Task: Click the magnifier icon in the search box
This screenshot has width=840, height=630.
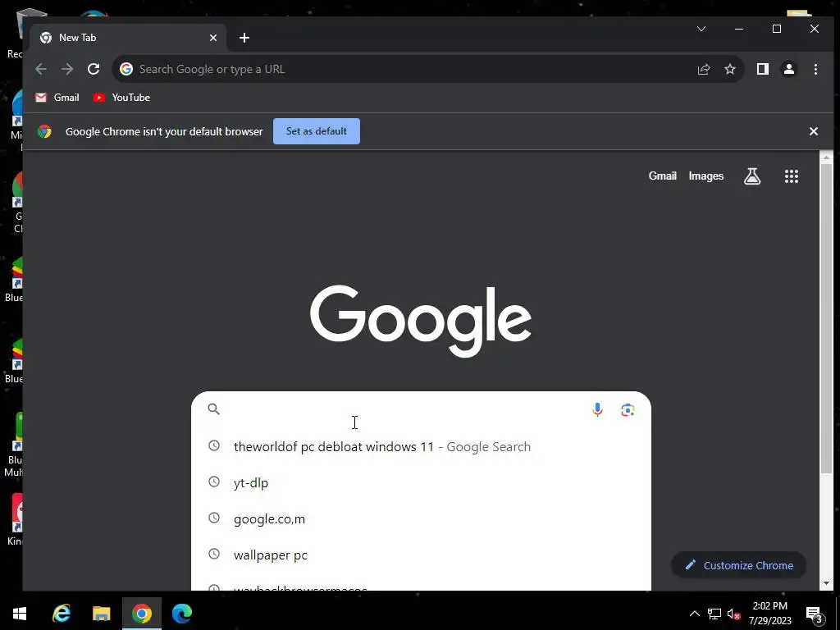Action: [x=214, y=409]
